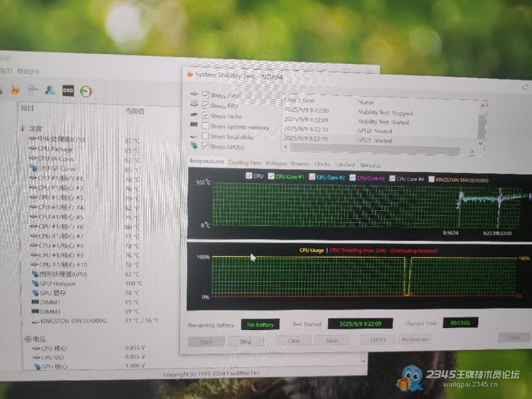Click the log horizontal scroll right arrow
This screenshot has width=532, height=399.
pyautogui.click(x=472, y=151)
